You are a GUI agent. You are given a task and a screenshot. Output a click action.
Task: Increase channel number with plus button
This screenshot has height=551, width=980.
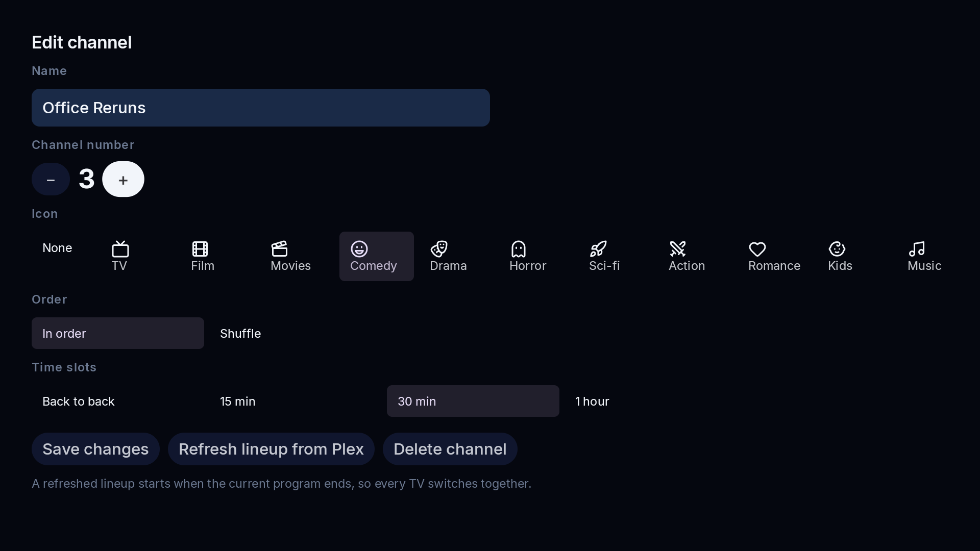(123, 179)
